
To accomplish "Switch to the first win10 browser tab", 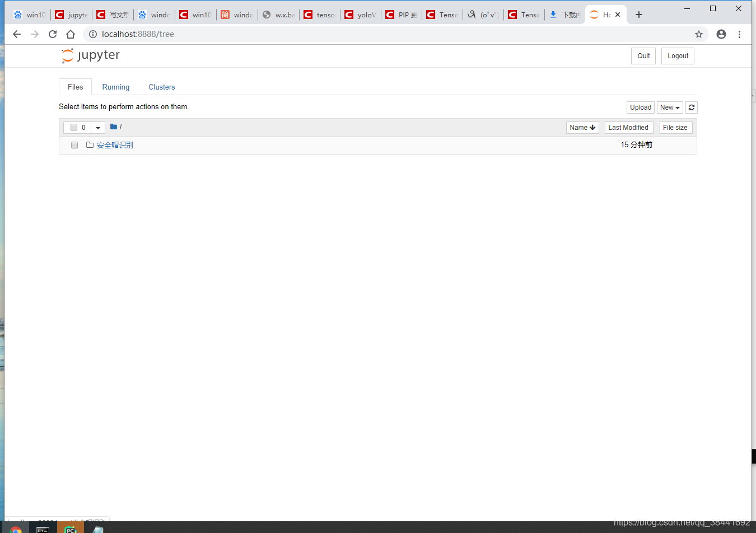I will point(30,15).
